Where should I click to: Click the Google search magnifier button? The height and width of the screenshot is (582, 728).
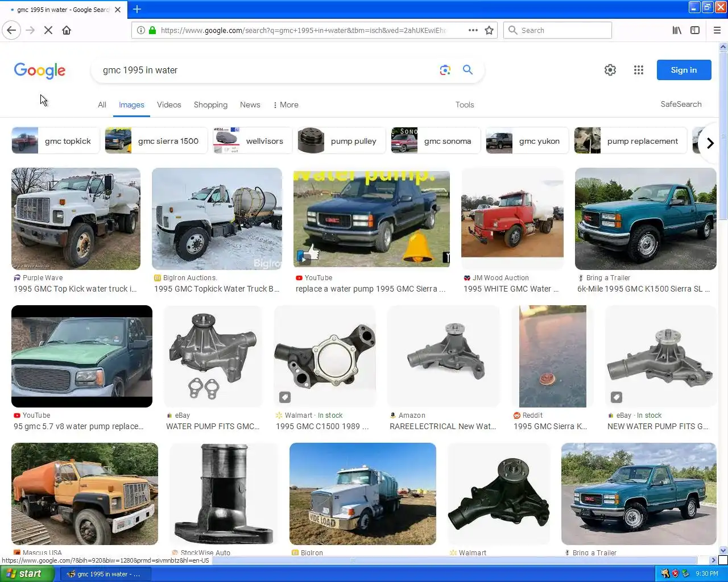(468, 69)
